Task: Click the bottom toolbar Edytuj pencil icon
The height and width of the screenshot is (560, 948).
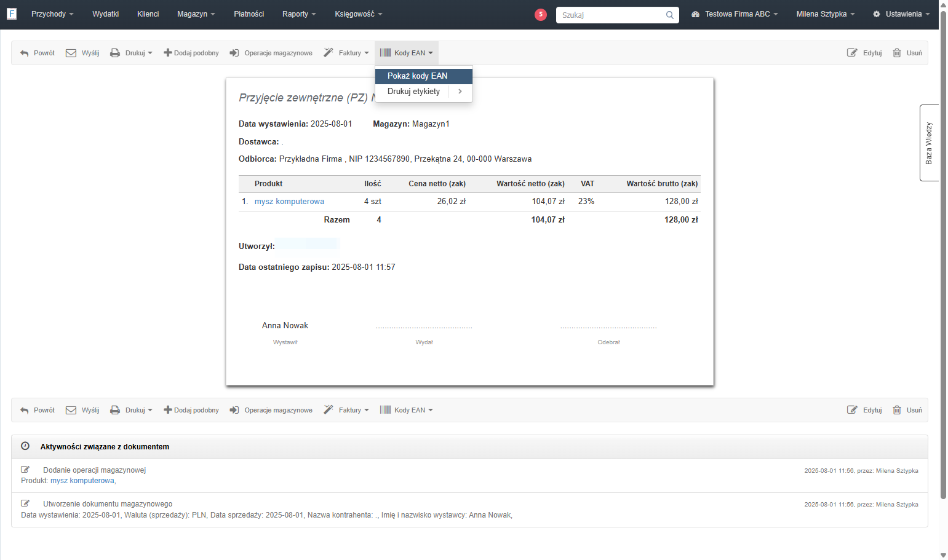Action: click(852, 410)
